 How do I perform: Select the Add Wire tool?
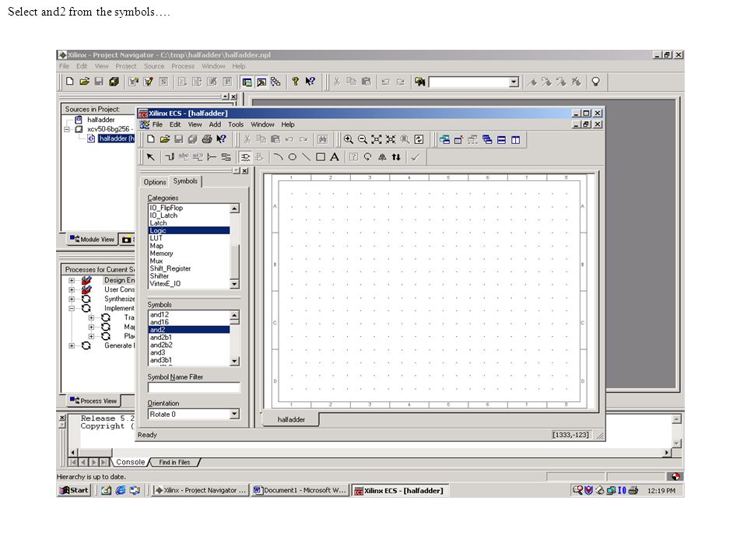[x=170, y=156]
